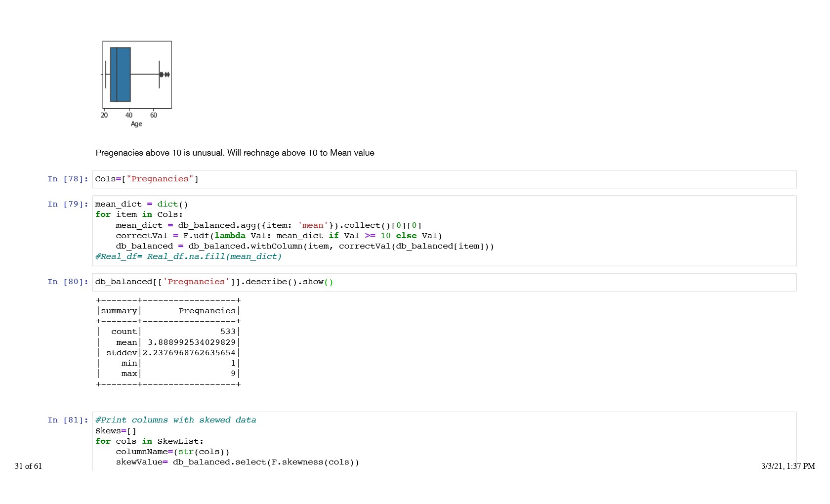Click the Pregnancies column header in output table

pyautogui.click(x=207, y=311)
